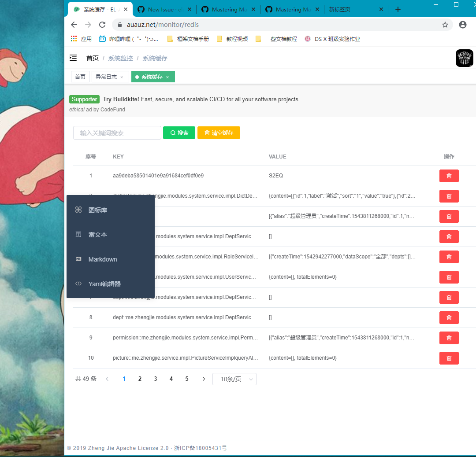Click the VALUE column header
This screenshot has height=457, width=476.
(x=277, y=156)
